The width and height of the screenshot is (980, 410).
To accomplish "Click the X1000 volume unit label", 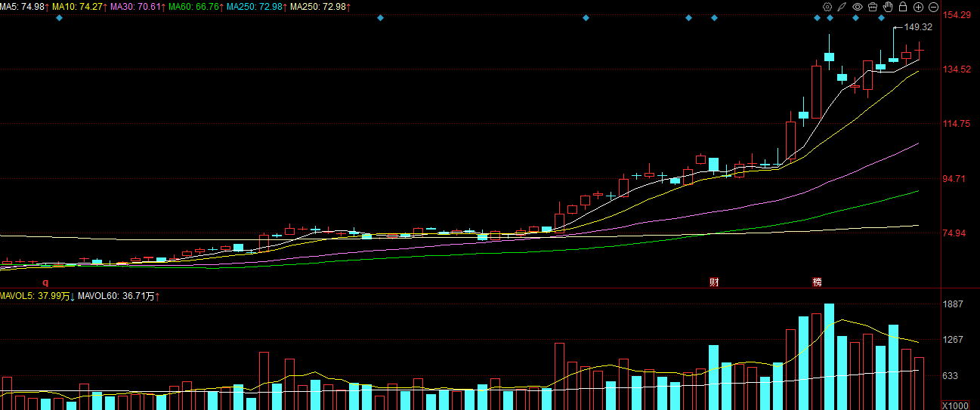I will click(x=956, y=405).
